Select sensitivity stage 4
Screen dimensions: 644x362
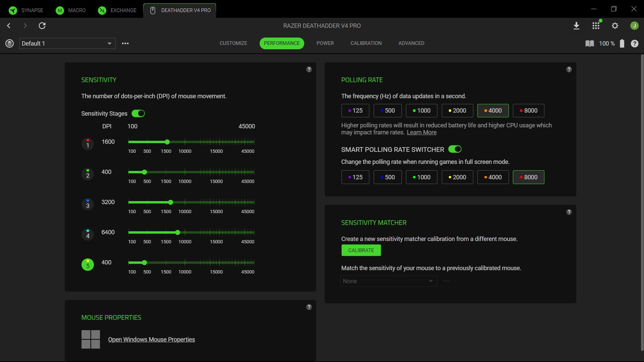(88, 234)
